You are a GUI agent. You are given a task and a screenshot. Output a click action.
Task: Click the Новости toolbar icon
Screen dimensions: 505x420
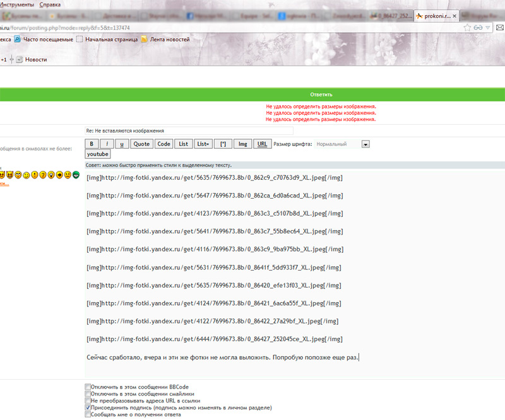pyautogui.click(x=20, y=59)
